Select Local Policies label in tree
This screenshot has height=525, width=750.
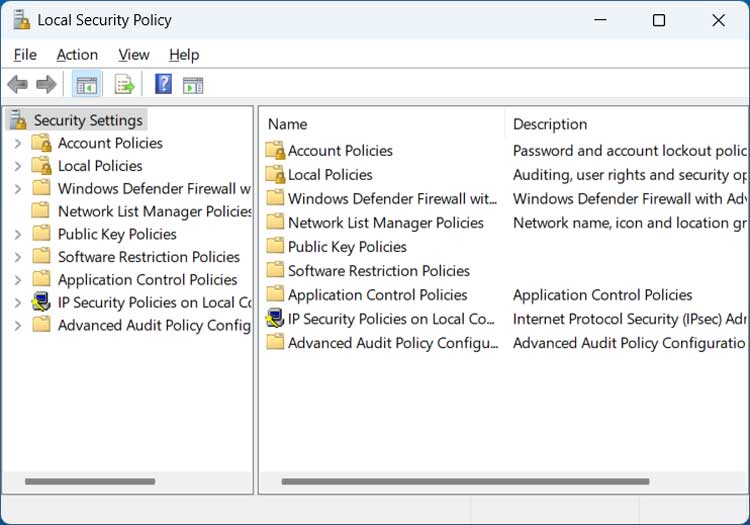[x=100, y=166]
